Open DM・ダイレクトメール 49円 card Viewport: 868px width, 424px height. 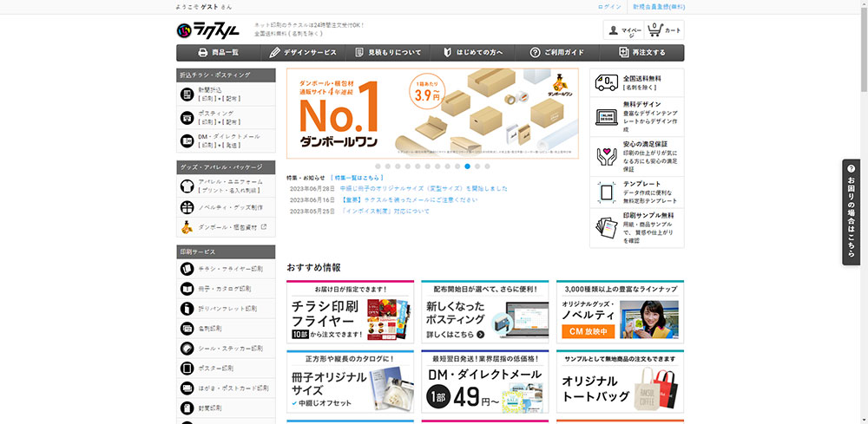[485, 382]
